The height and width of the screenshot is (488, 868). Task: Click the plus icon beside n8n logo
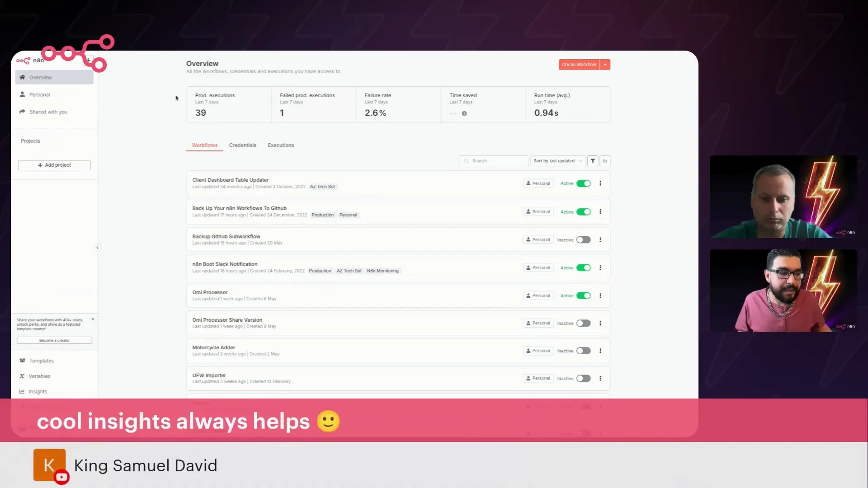coord(89,60)
